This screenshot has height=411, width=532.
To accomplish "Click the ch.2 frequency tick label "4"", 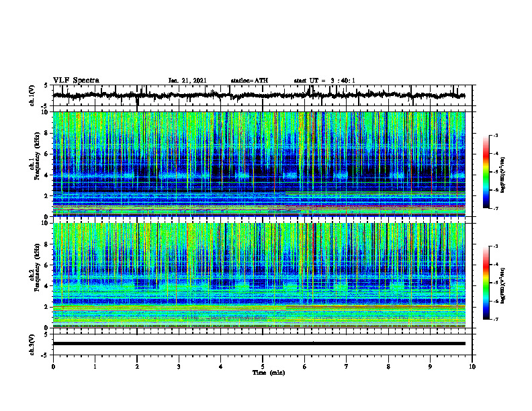I will click(x=47, y=286).
